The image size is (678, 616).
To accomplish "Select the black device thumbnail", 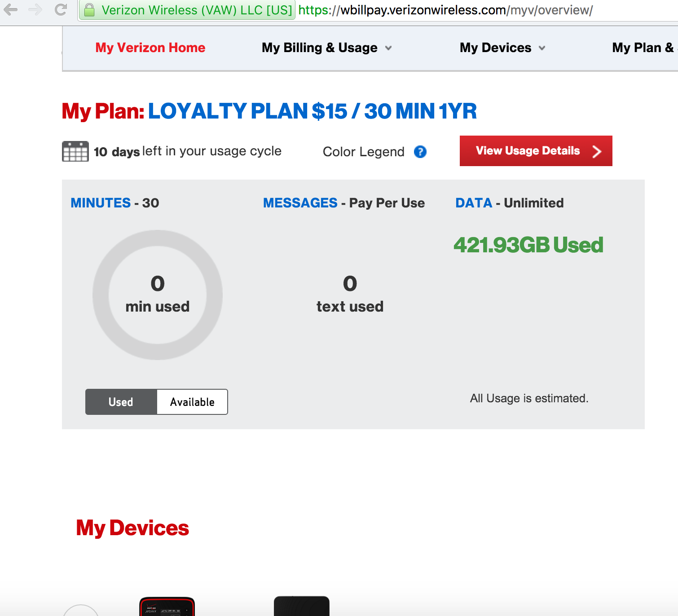I will (x=302, y=606).
